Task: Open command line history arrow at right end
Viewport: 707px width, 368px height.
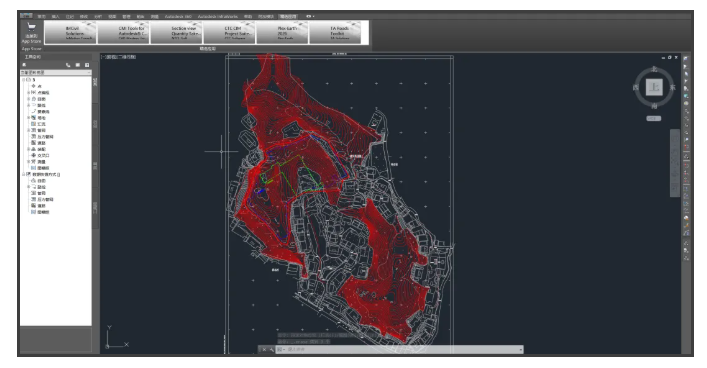Action: click(x=521, y=350)
